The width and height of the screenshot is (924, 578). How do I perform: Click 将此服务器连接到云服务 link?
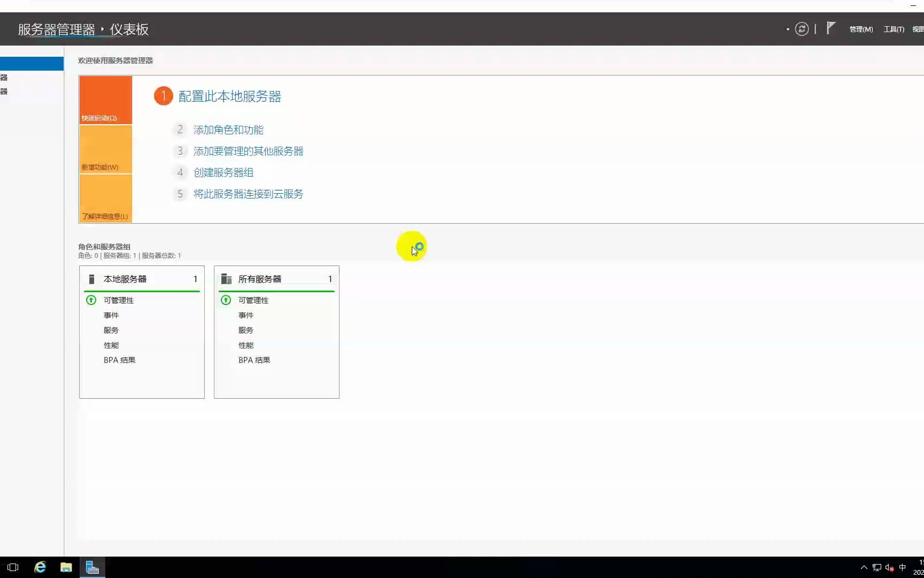click(249, 194)
